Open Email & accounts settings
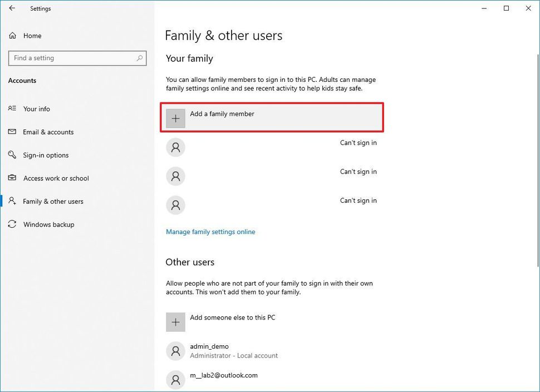 point(48,132)
